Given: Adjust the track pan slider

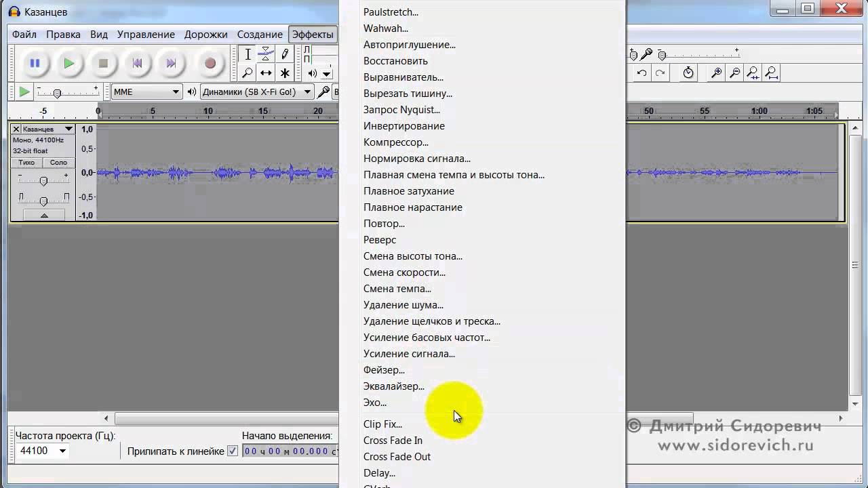Looking at the screenshot, I should [x=43, y=199].
